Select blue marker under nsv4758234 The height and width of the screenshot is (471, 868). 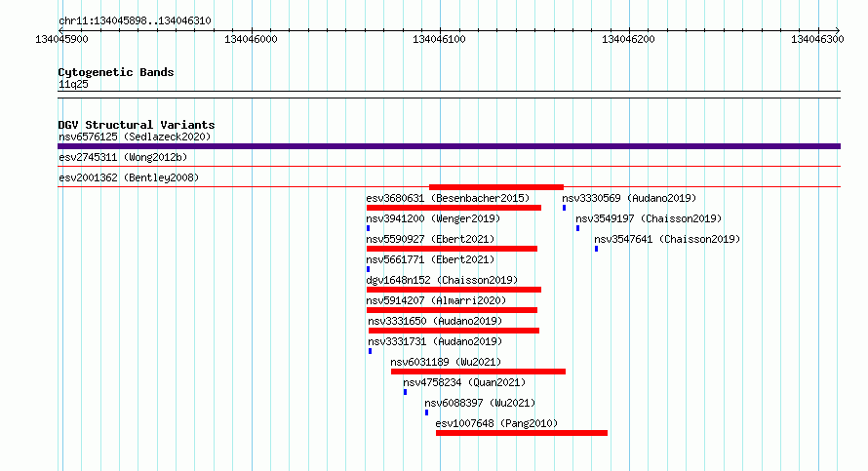pyautogui.click(x=405, y=392)
